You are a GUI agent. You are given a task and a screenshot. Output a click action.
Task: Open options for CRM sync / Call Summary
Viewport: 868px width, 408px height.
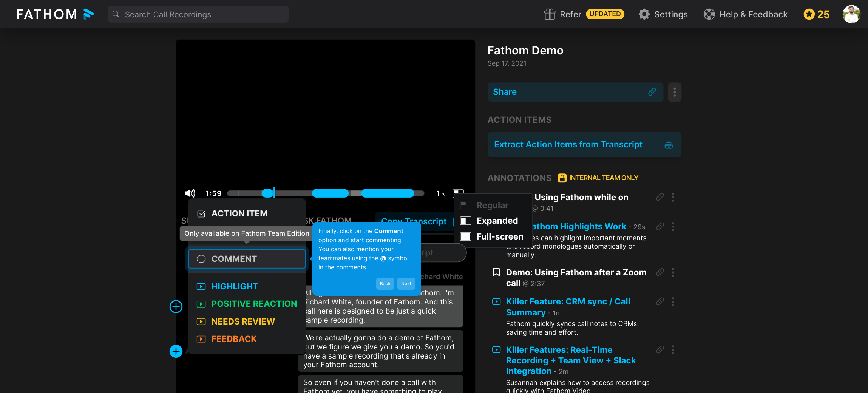(x=673, y=301)
